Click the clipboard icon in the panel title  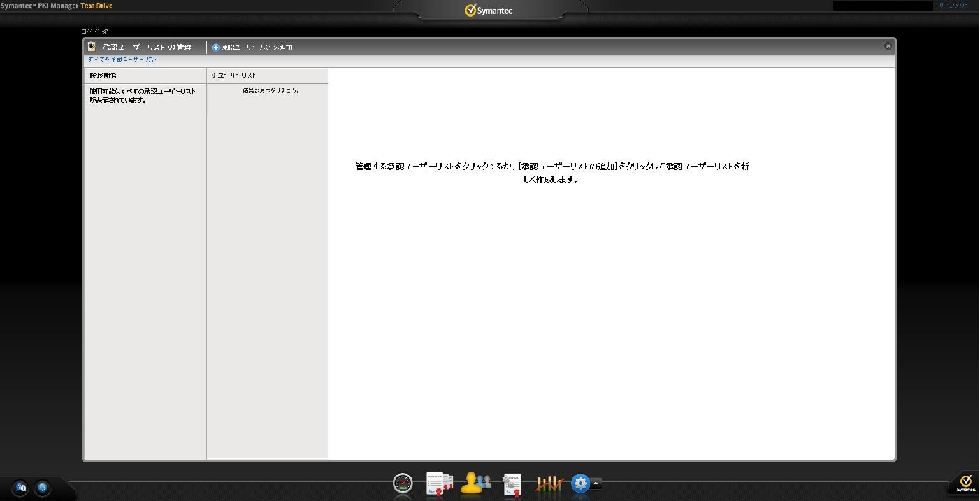pos(92,46)
